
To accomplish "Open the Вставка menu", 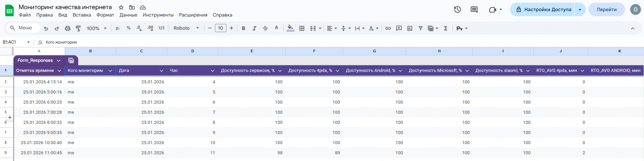I will tap(82, 15).
